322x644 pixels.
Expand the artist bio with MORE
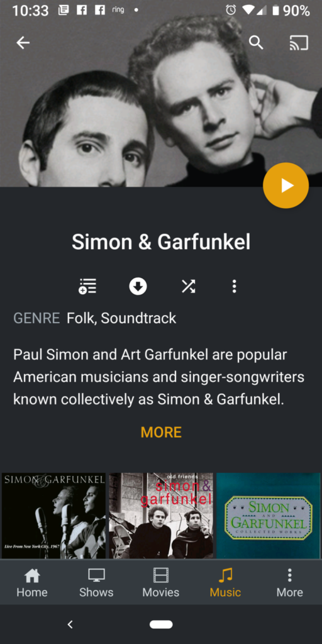(161, 432)
